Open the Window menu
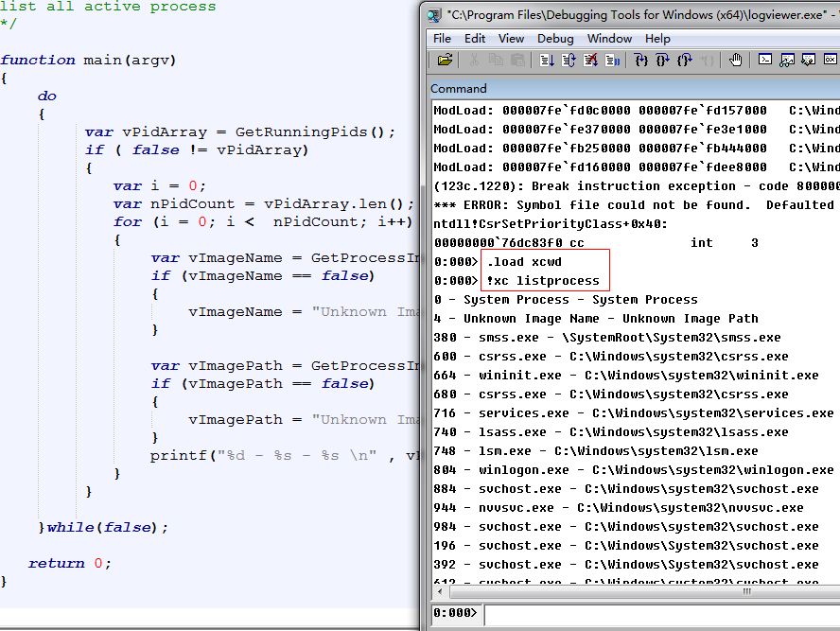Screen dimensions: 840x631 609,39
